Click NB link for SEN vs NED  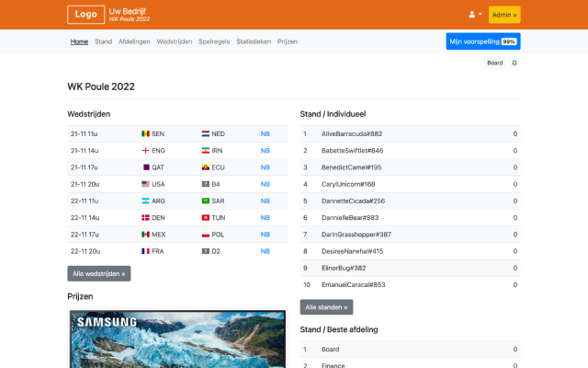[x=265, y=133]
